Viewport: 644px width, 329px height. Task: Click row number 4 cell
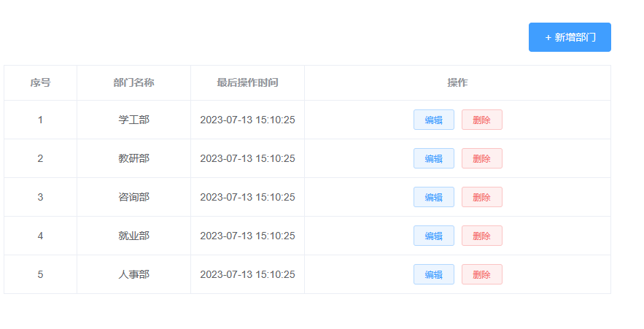pyautogui.click(x=40, y=236)
